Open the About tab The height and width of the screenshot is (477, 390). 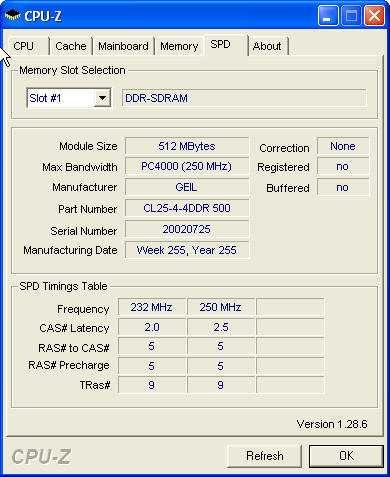click(x=268, y=46)
